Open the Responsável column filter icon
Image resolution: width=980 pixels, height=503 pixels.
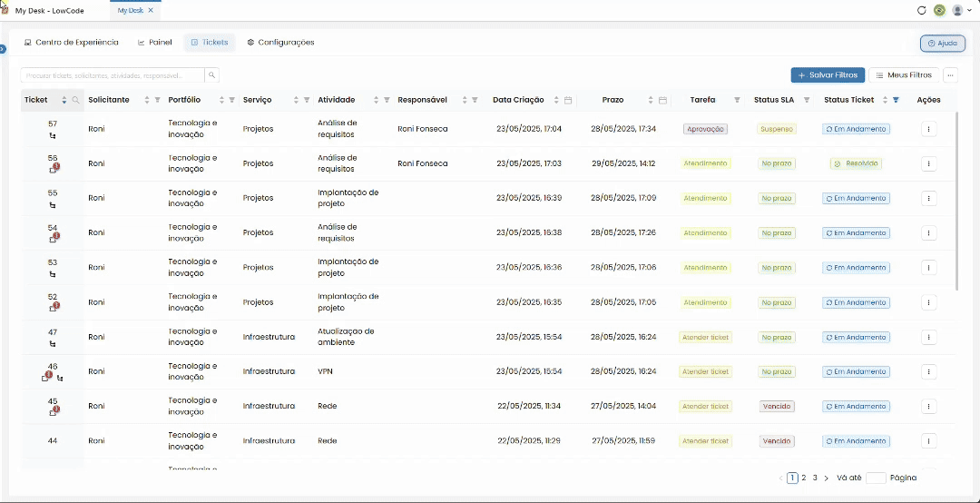[x=475, y=100]
